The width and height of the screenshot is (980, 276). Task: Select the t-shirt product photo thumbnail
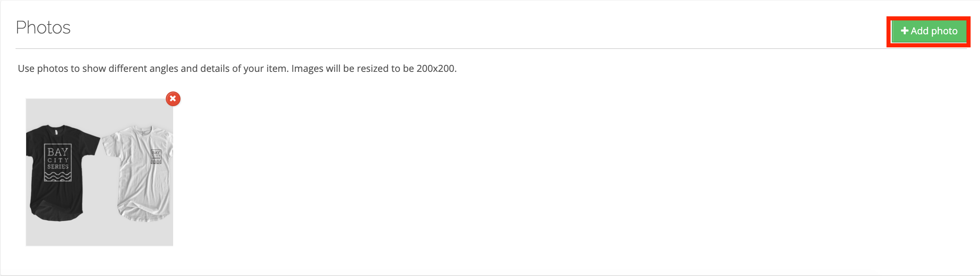click(x=100, y=172)
